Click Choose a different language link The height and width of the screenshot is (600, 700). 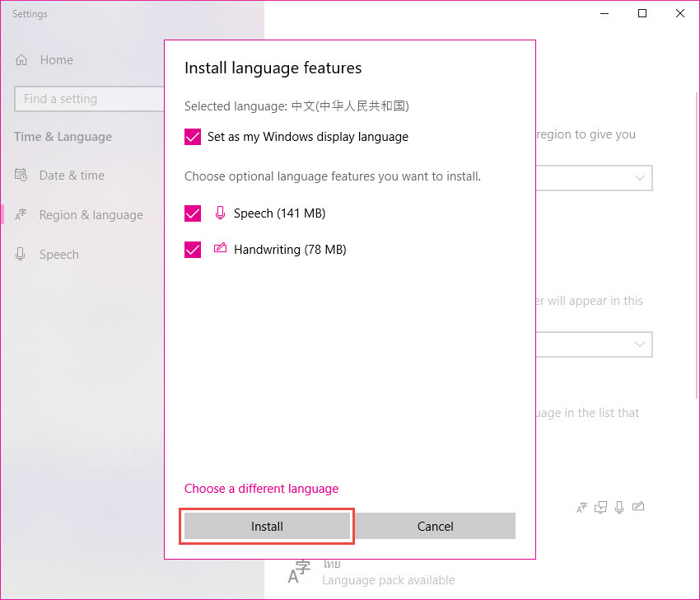pyautogui.click(x=262, y=489)
